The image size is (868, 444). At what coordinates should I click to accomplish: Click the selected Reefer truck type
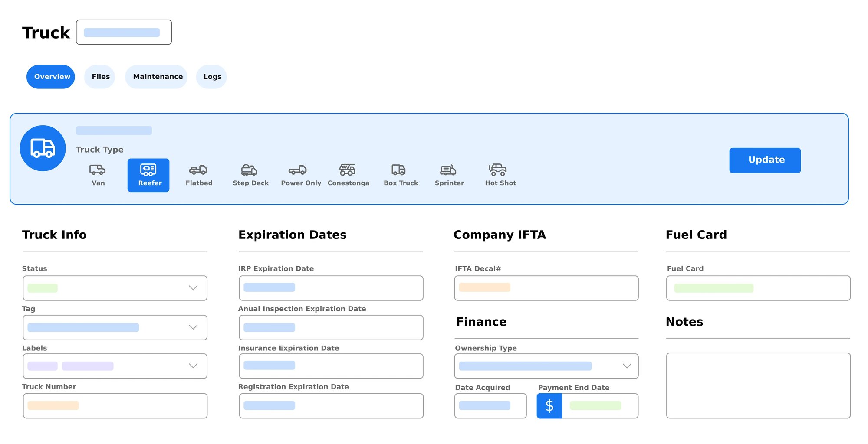[148, 175]
